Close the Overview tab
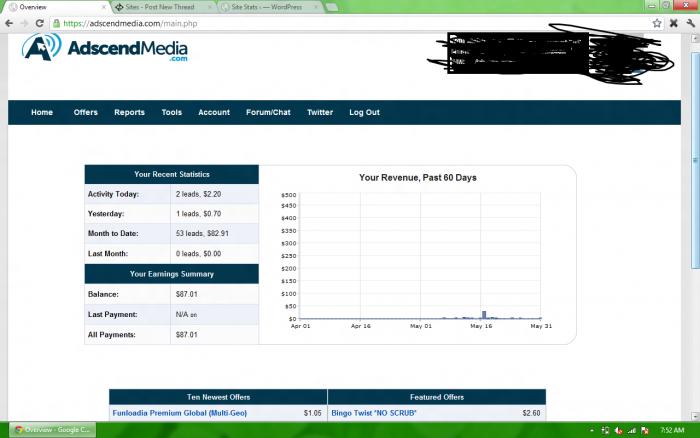This screenshot has width=700, height=438. click(104, 7)
